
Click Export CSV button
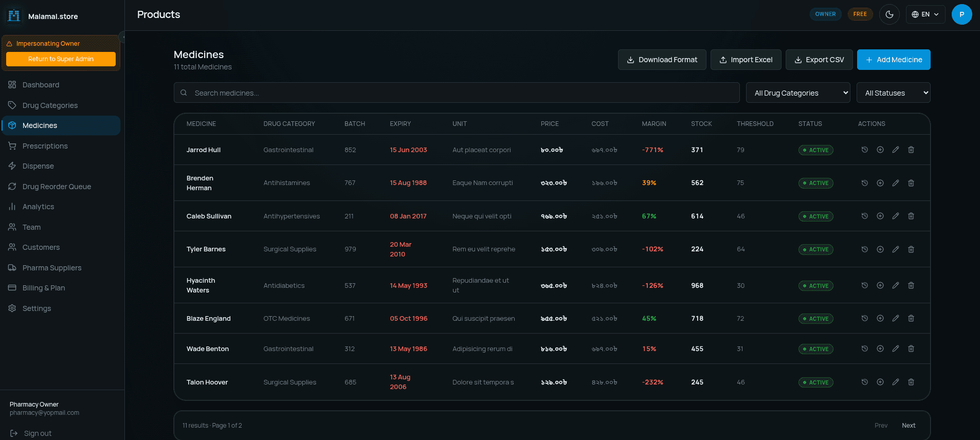coord(819,60)
